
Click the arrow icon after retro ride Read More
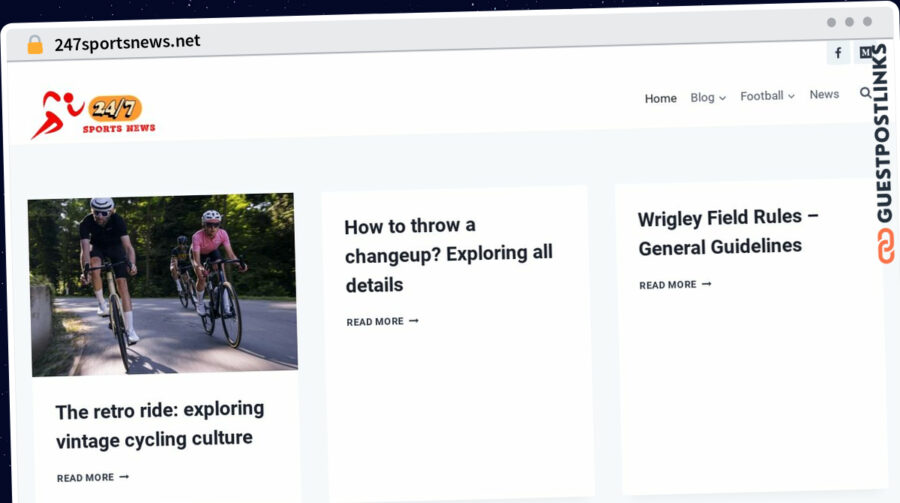[x=124, y=477]
